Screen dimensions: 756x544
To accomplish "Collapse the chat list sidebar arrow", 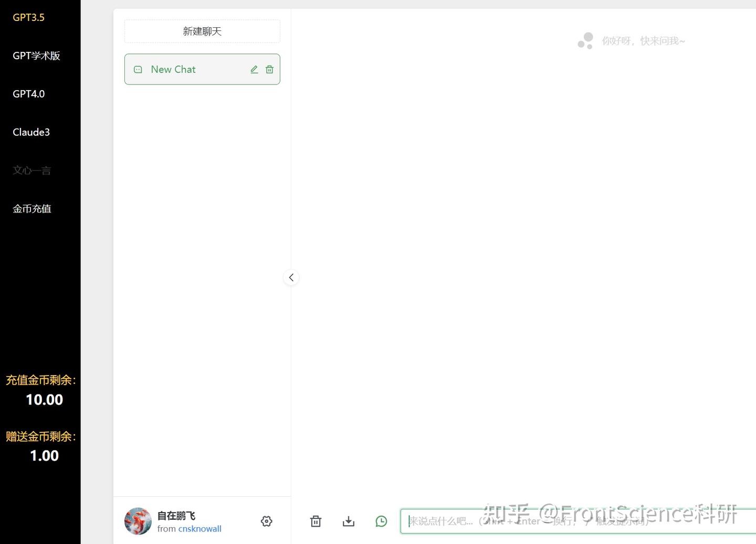I will click(291, 278).
